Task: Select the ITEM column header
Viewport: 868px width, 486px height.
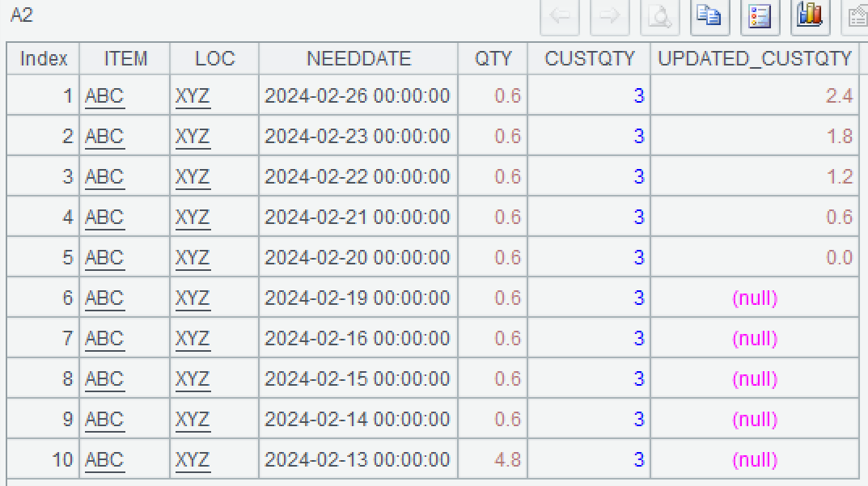Action: (x=125, y=59)
